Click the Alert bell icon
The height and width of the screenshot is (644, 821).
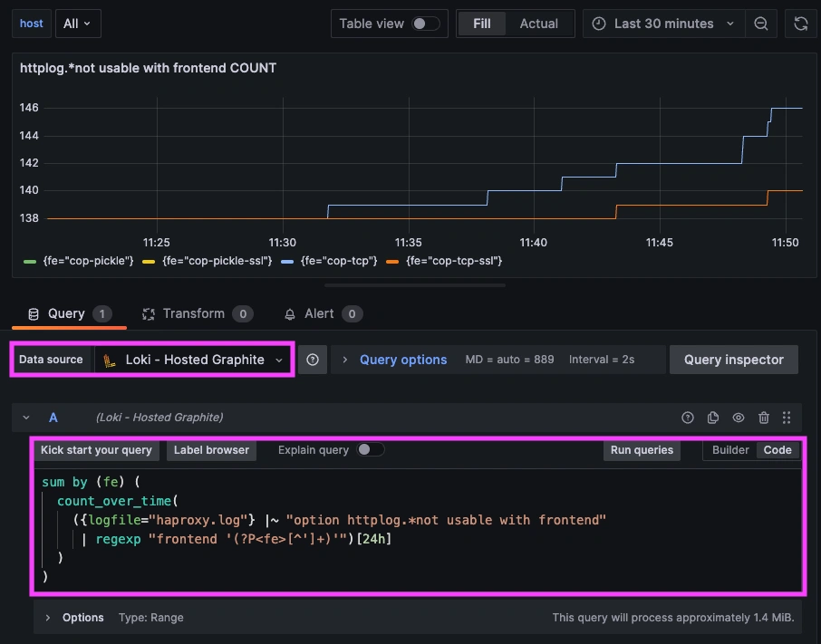pos(290,314)
